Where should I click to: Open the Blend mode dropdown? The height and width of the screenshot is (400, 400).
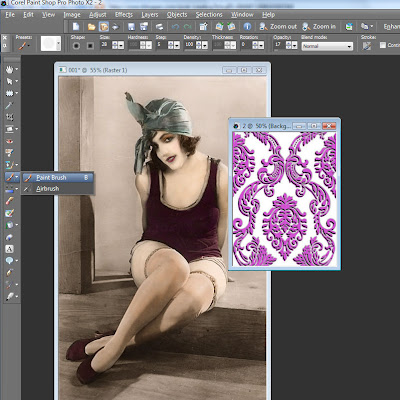tap(327, 46)
